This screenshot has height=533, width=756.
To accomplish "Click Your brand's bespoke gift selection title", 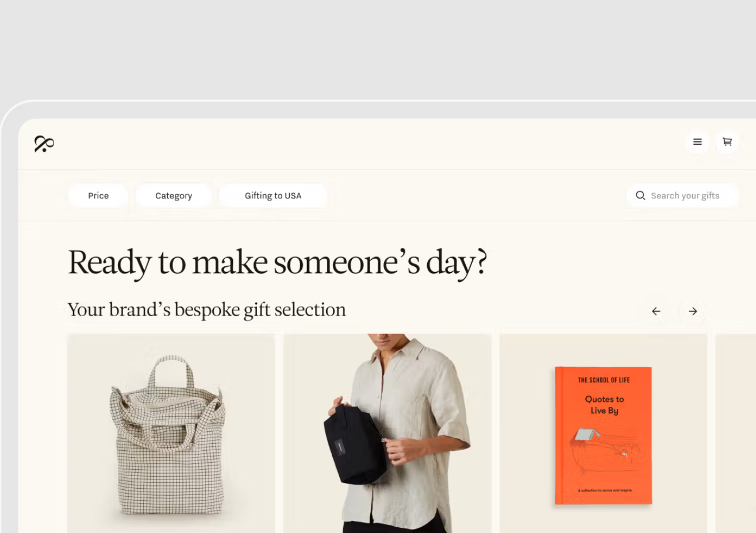I will 207,310.
